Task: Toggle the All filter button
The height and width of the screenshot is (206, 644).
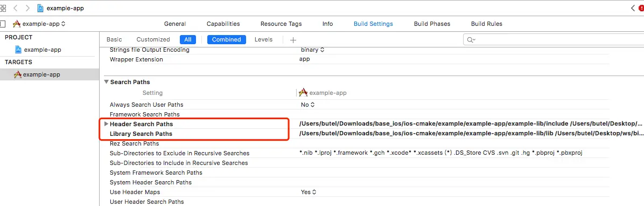Action: pos(188,39)
